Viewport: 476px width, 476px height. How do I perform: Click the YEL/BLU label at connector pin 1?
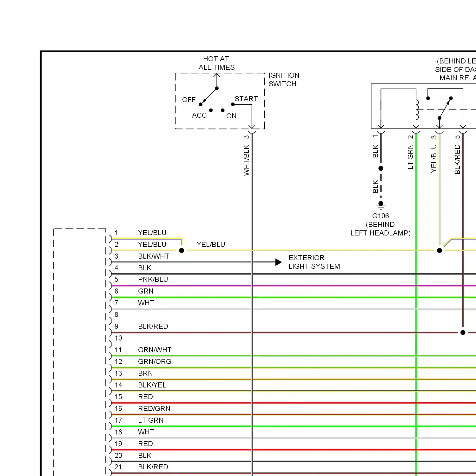click(x=152, y=233)
